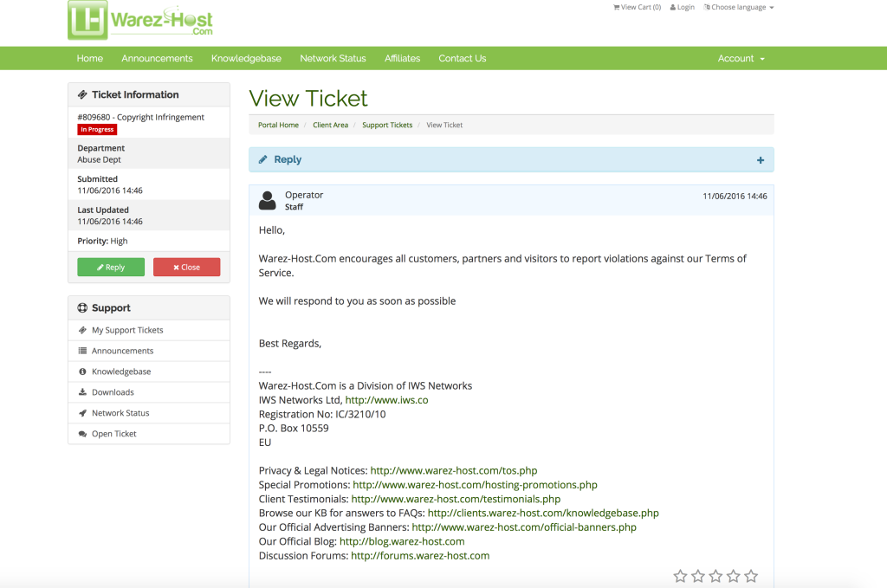Open Network Status in Support sidebar
The image size is (887, 588).
pos(120,413)
